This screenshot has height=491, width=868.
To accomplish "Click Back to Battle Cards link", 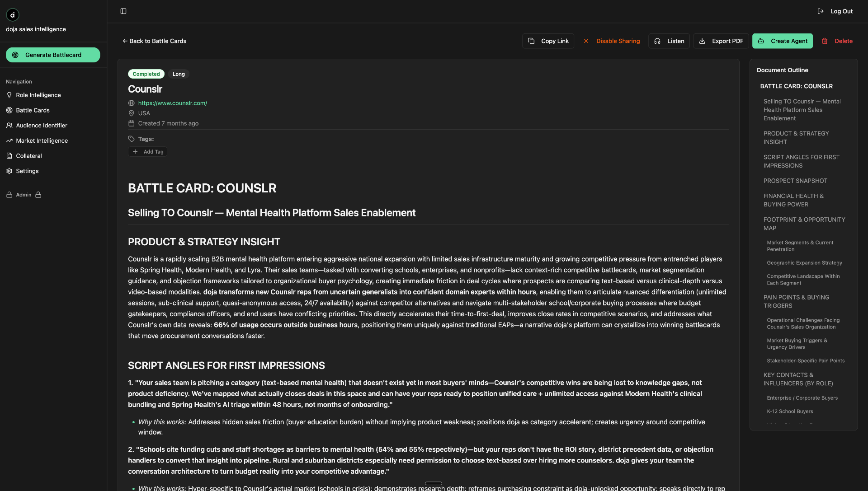I will (154, 41).
